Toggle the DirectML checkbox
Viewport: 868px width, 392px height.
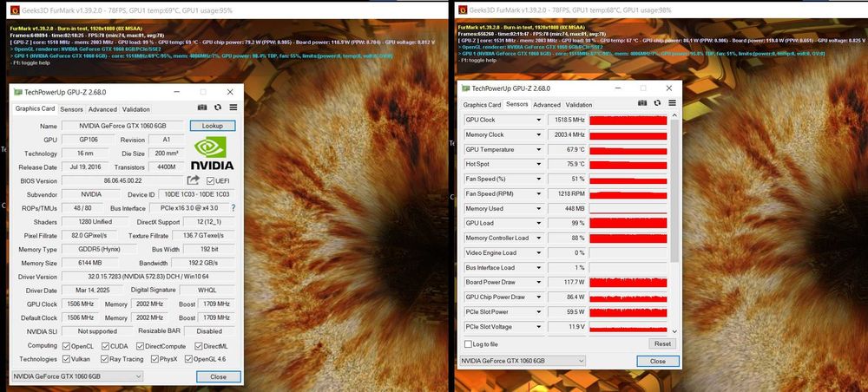point(198,346)
